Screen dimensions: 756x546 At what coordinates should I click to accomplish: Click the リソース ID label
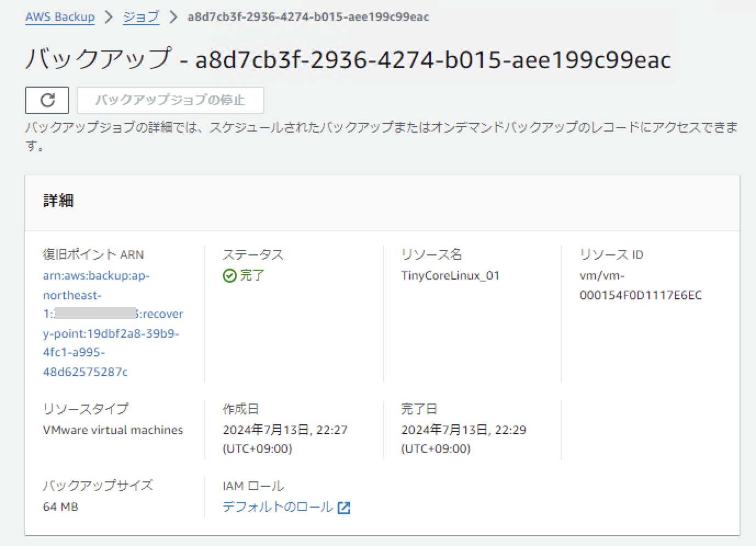(x=611, y=254)
